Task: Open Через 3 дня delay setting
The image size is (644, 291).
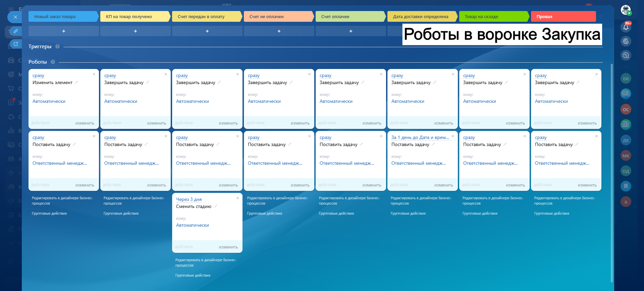Action: 189,199
